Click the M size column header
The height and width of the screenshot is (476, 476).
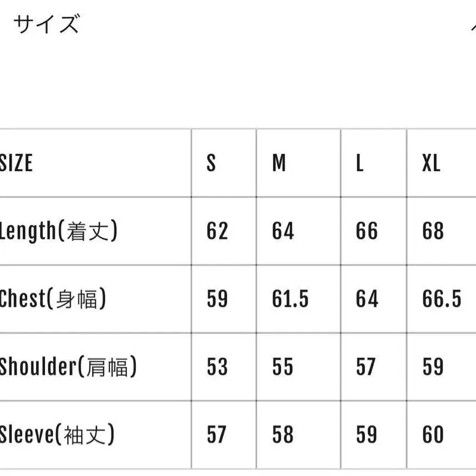tap(279, 163)
